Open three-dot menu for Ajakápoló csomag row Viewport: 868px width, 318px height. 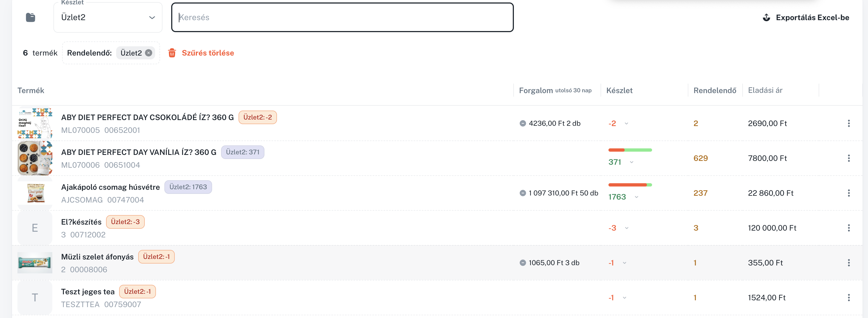(x=848, y=193)
